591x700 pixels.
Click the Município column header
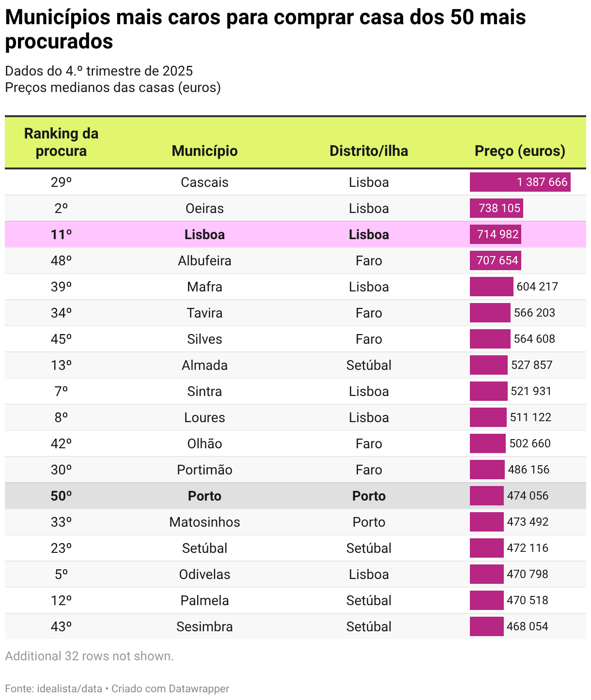(x=204, y=151)
